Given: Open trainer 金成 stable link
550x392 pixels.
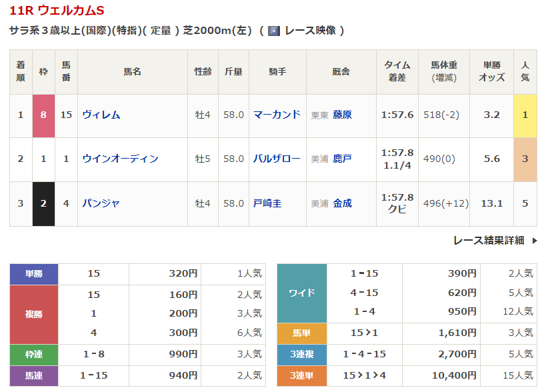Looking at the screenshot, I should (342, 203).
